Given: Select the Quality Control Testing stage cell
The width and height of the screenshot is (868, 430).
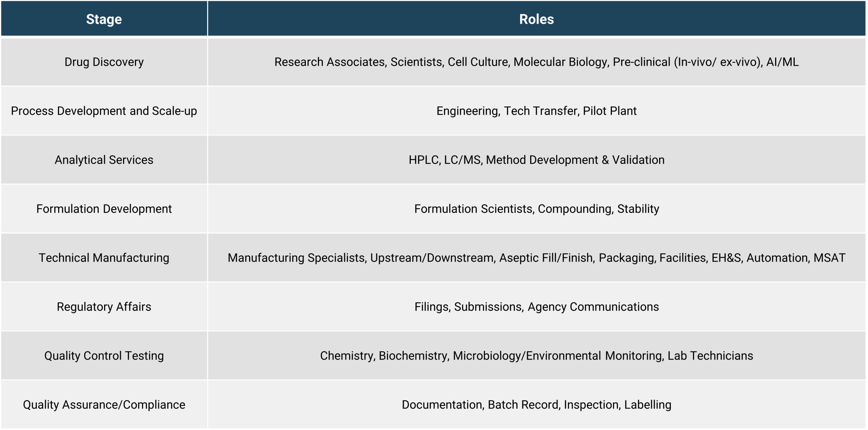Looking at the screenshot, I should coord(104,355).
